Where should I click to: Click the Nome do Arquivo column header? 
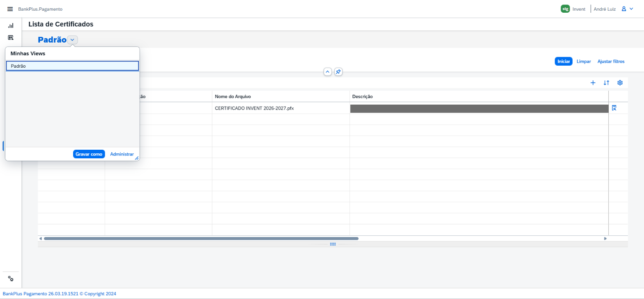coord(281,96)
